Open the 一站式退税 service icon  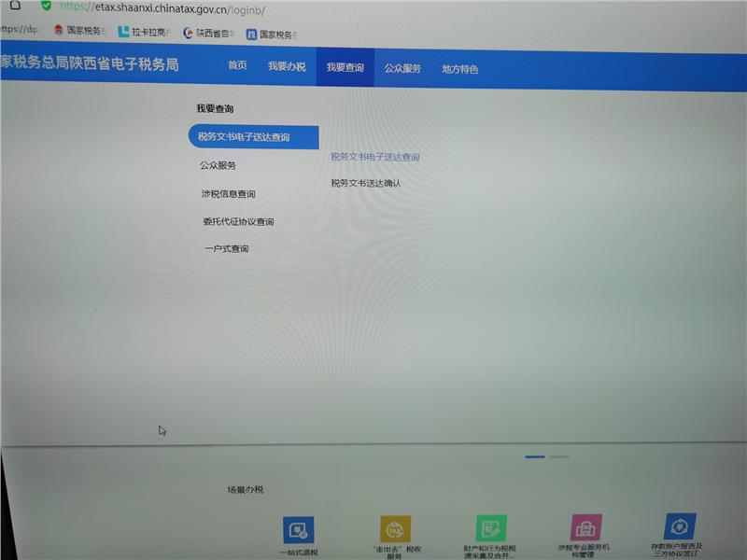click(x=299, y=530)
